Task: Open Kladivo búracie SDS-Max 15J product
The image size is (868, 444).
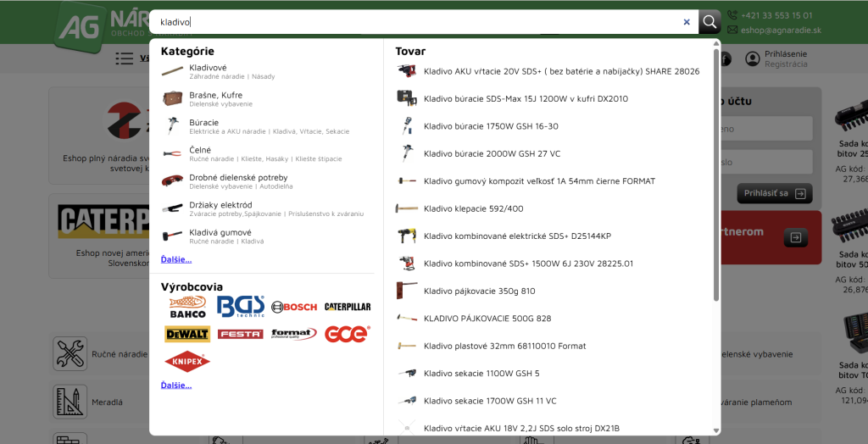Action: [x=526, y=98]
